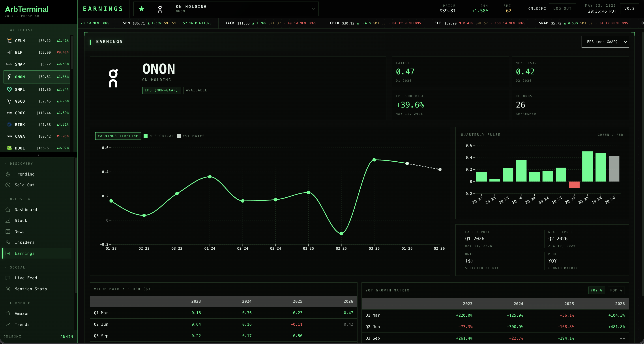The image size is (644, 344).
Task: Click SFM ticker in scrolling tape
Action: click(x=126, y=23)
